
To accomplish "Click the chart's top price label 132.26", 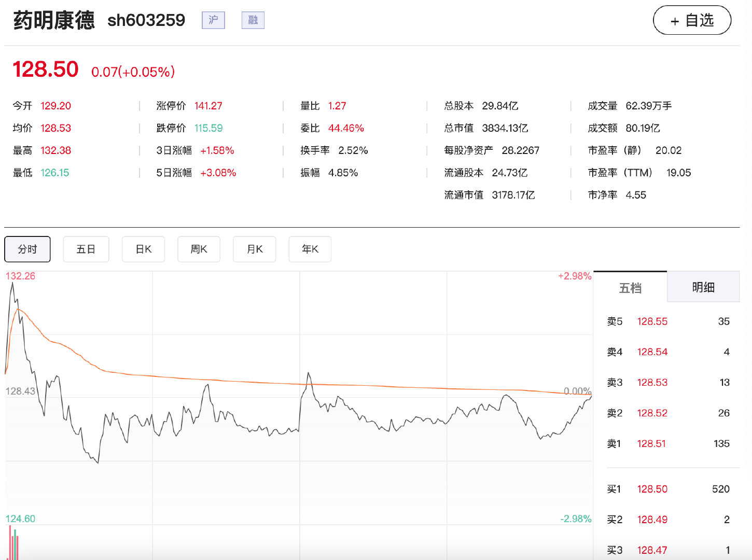I will point(20,276).
